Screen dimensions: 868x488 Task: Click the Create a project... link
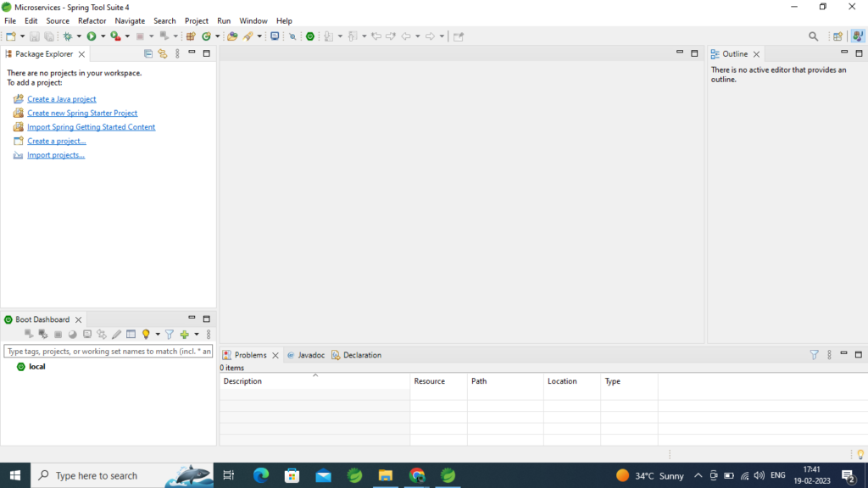tap(57, 141)
